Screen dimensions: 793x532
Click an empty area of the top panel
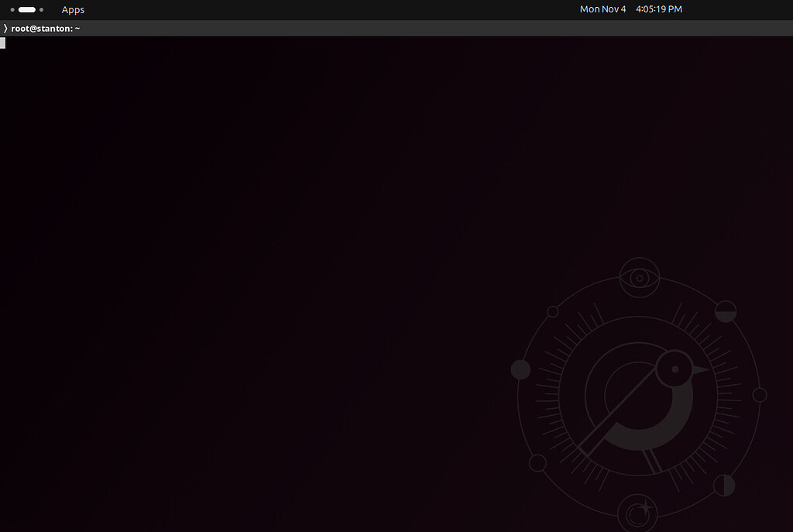310,9
